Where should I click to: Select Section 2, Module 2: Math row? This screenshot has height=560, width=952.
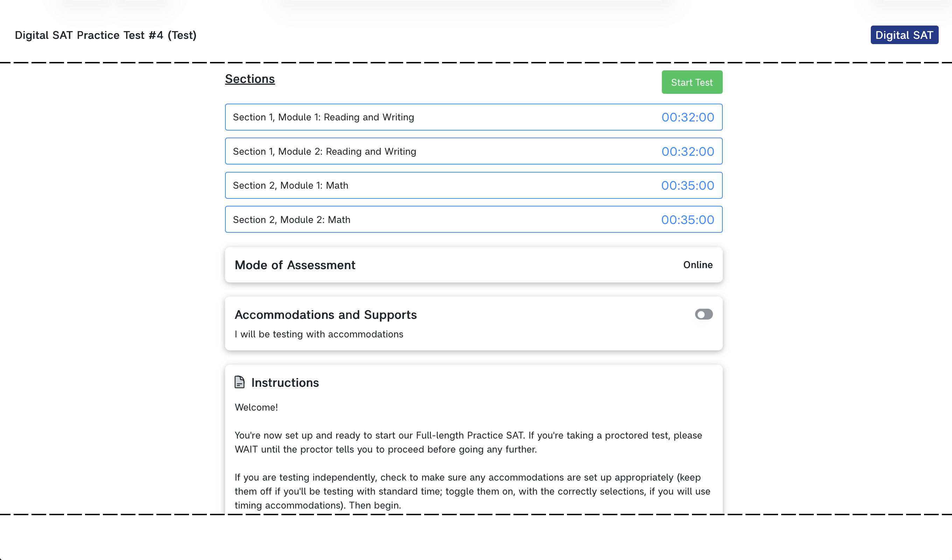[473, 219]
